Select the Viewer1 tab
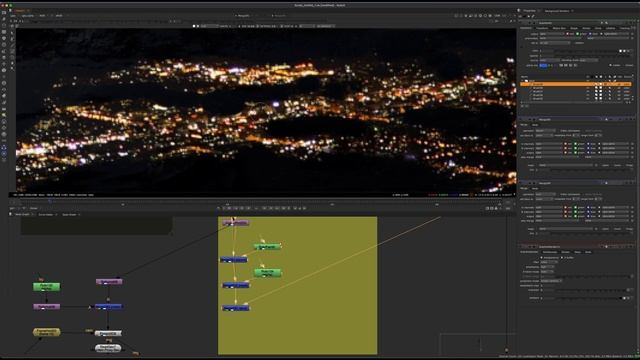The height and width of the screenshot is (360, 640). click(20, 11)
